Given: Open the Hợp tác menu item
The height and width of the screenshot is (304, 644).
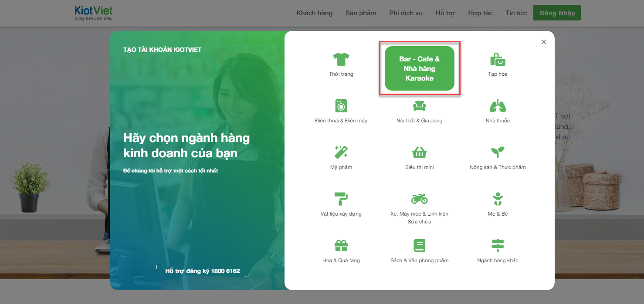Looking at the screenshot, I should [x=481, y=13].
